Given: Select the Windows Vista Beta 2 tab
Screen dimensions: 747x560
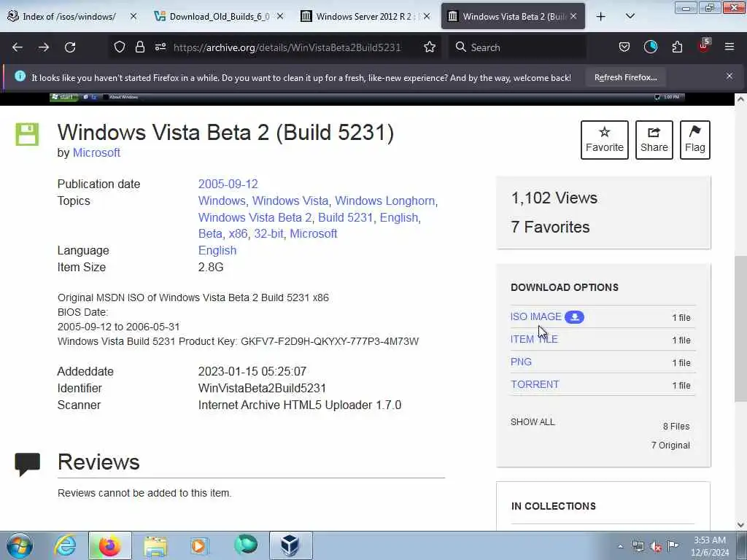Looking at the screenshot, I should click(514, 17).
